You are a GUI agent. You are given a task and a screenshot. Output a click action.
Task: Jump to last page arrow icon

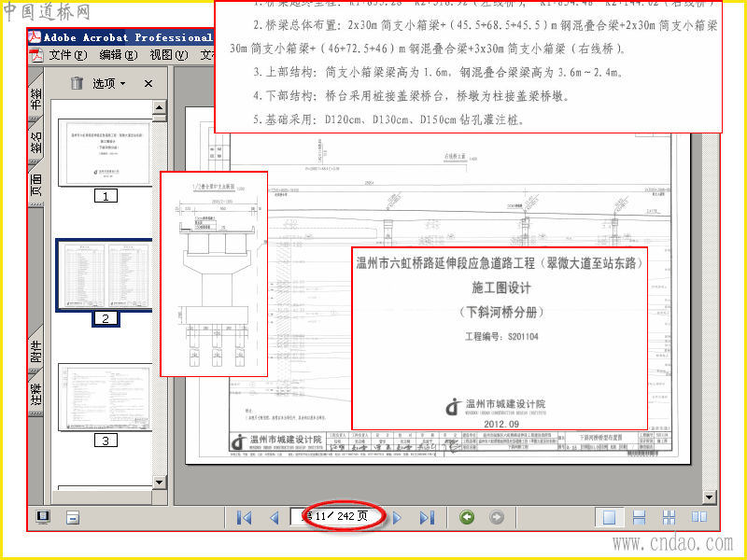(x=427, y=517)
